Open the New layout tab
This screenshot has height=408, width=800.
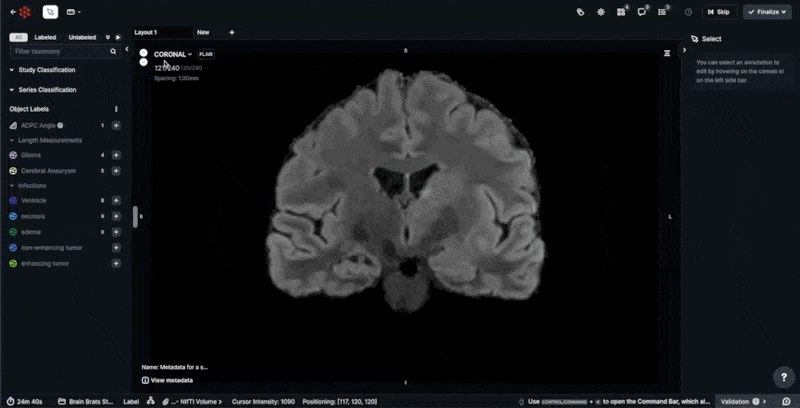(203, 32)
